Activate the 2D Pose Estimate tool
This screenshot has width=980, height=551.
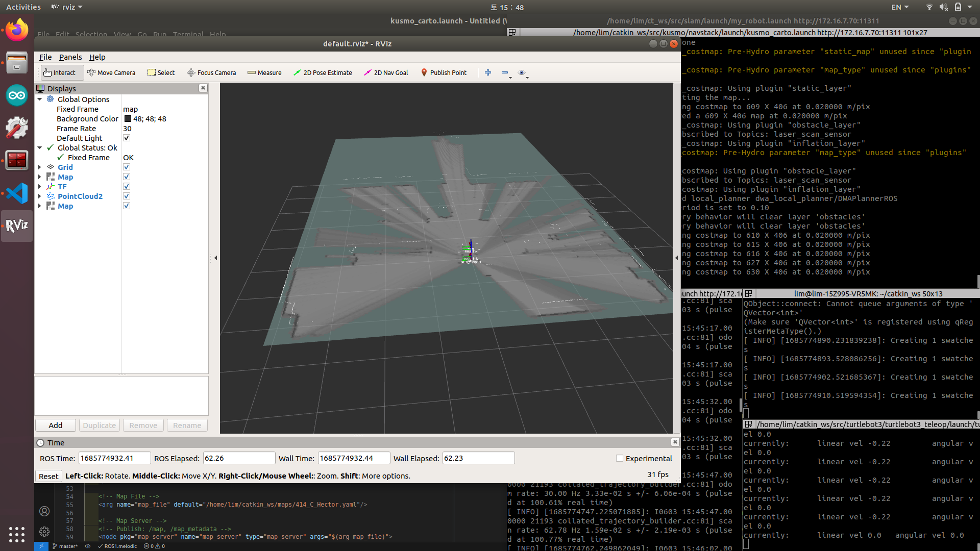(323, 72)
